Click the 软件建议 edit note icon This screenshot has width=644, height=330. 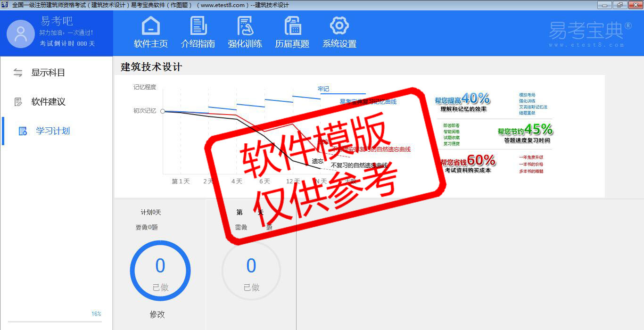[18, 102]
